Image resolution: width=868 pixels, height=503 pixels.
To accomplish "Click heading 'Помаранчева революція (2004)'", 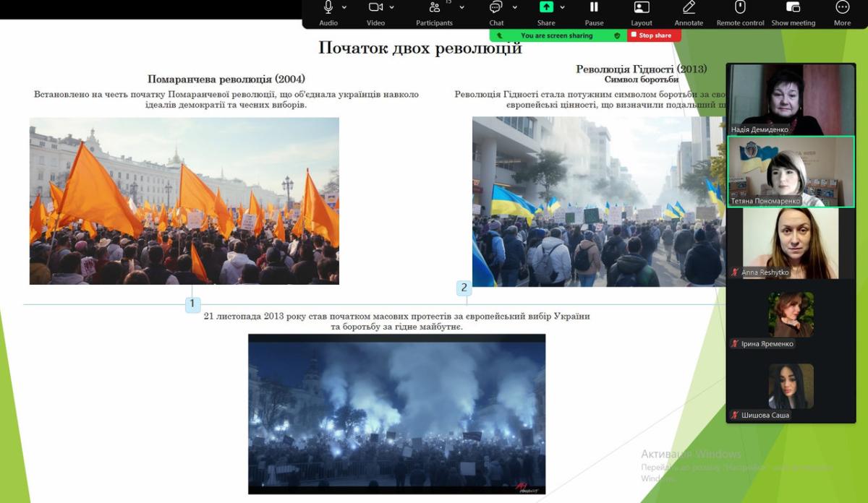I will (226, 79).
